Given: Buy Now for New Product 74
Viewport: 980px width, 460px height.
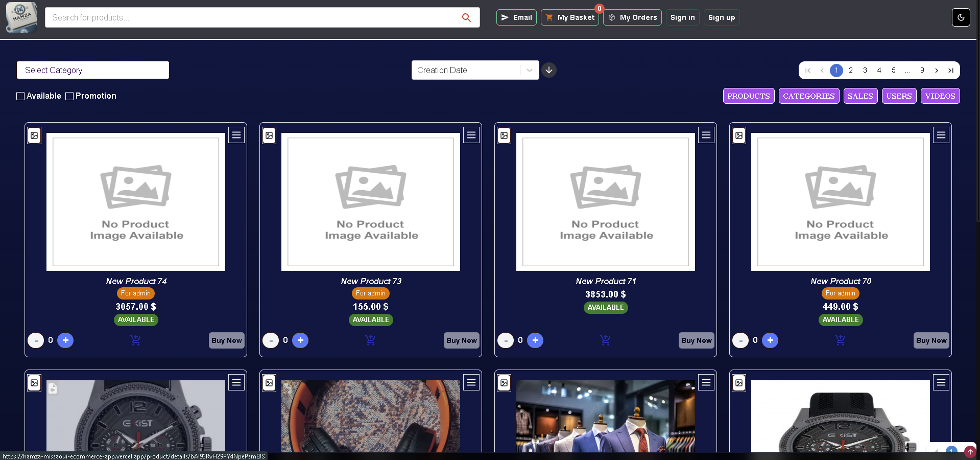Looking at the screenshot, I should pyautogui.click(x=227, y=340).
